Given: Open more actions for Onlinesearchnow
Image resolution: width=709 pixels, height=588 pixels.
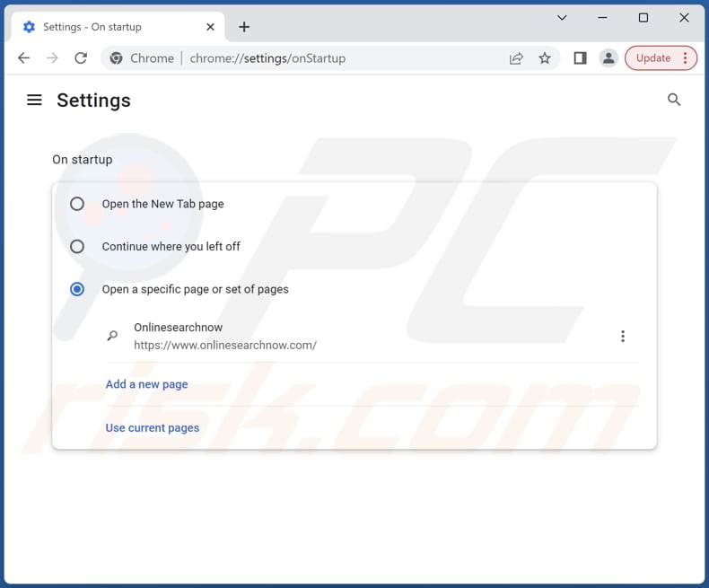Looking at the screenshot, I should (x=623, y=336).
